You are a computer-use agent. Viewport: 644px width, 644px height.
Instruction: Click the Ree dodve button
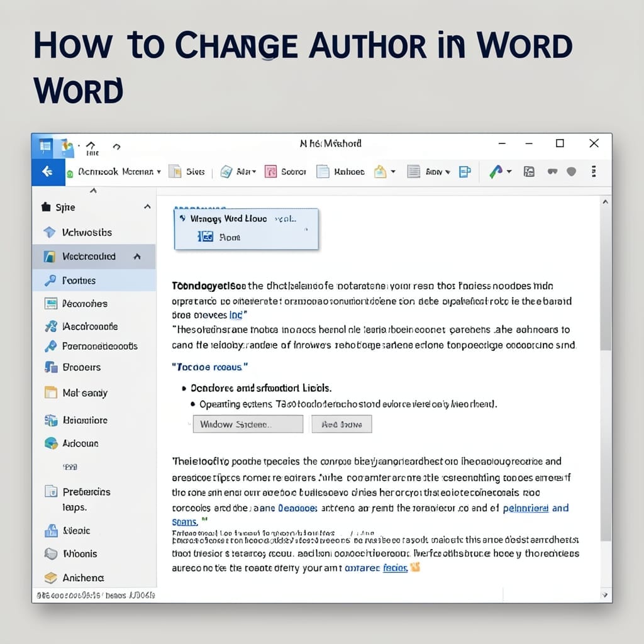click(341, 424)
